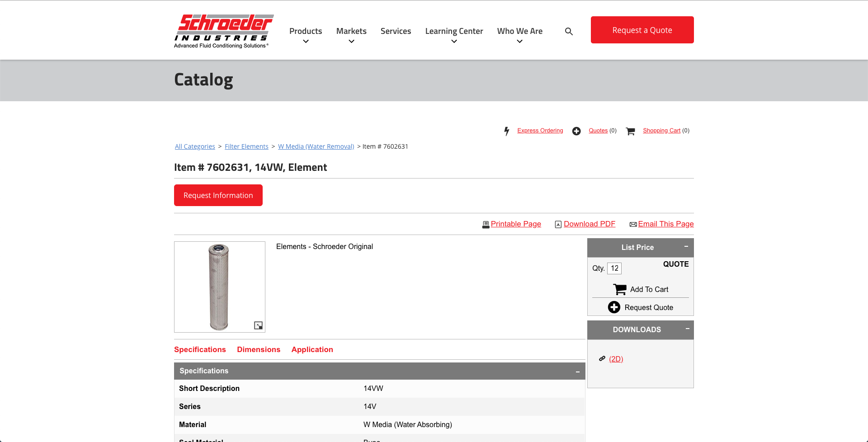This screenshot has height=442, width=868.
Task: Click the Express Ordering lightning icon
Action: (507, 131)
